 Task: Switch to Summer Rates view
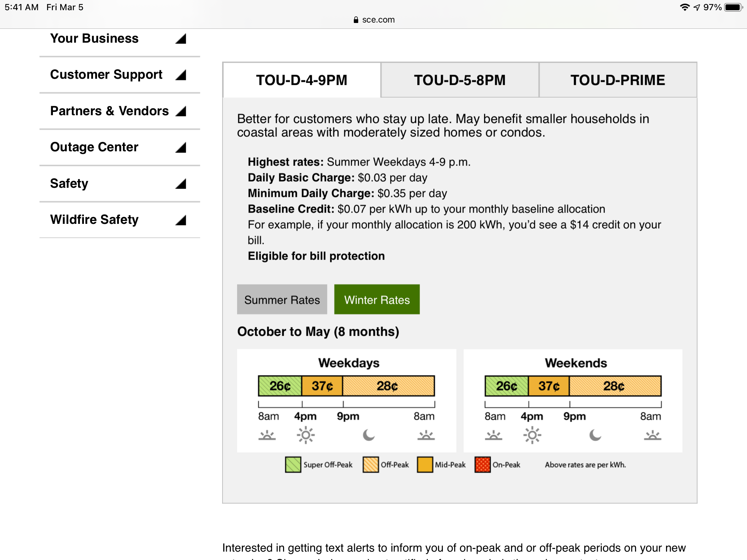coord(282,300)
